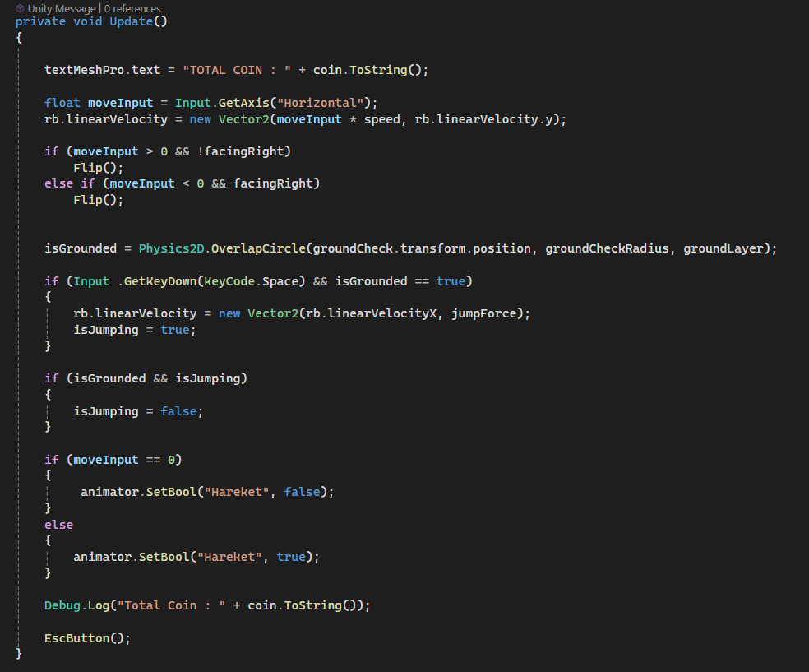This screenshot has height=672, width=809.
Task: Click the else keyword before SetBool true
Action: coord(58,525)
